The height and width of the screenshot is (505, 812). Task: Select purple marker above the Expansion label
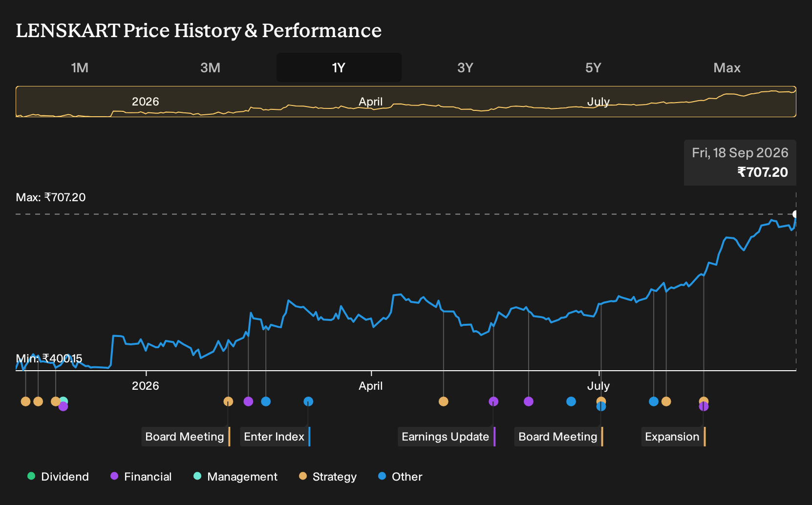704,406
